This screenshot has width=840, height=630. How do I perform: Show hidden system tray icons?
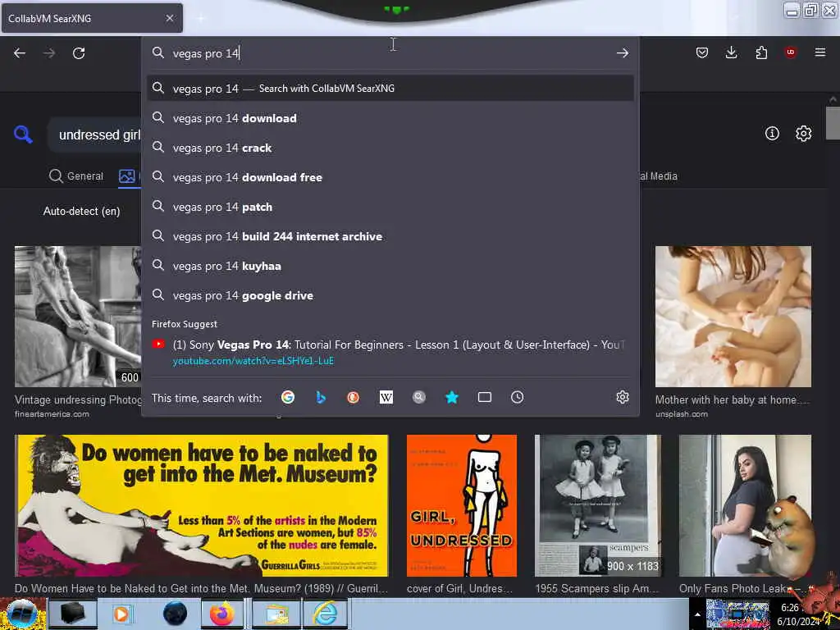click(x=697, y=614)
